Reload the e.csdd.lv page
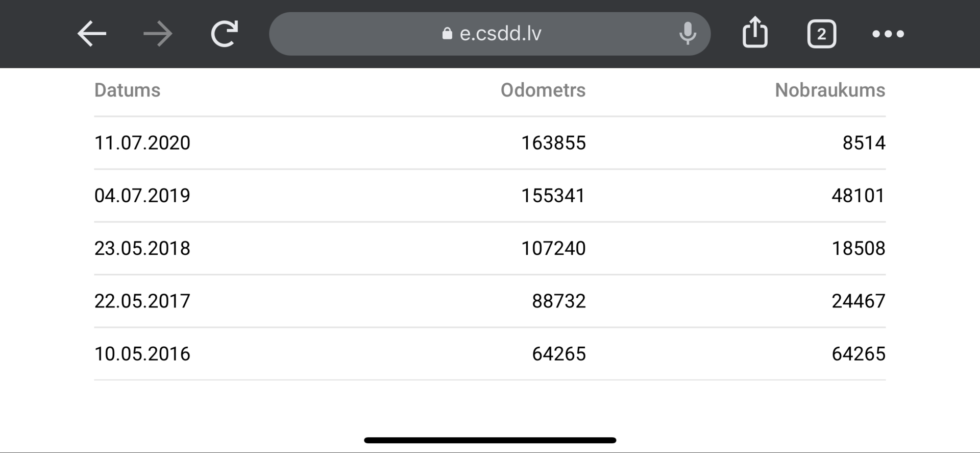 [225, 34]
